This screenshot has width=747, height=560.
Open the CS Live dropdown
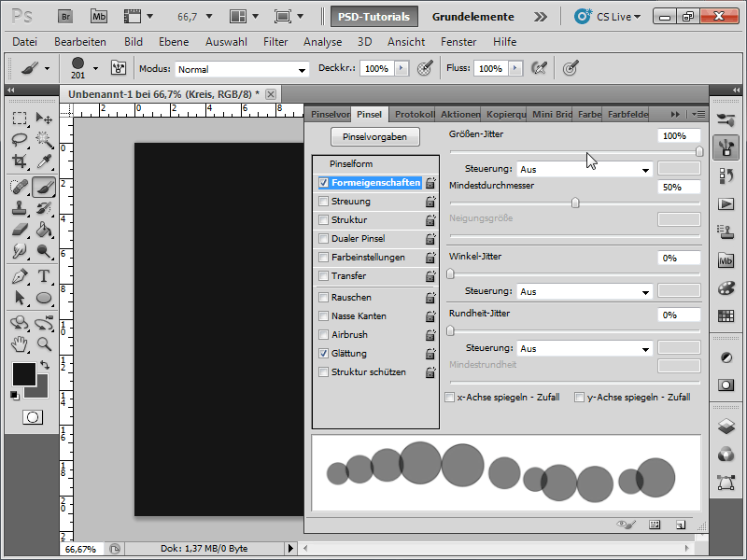tap(608, 17)
